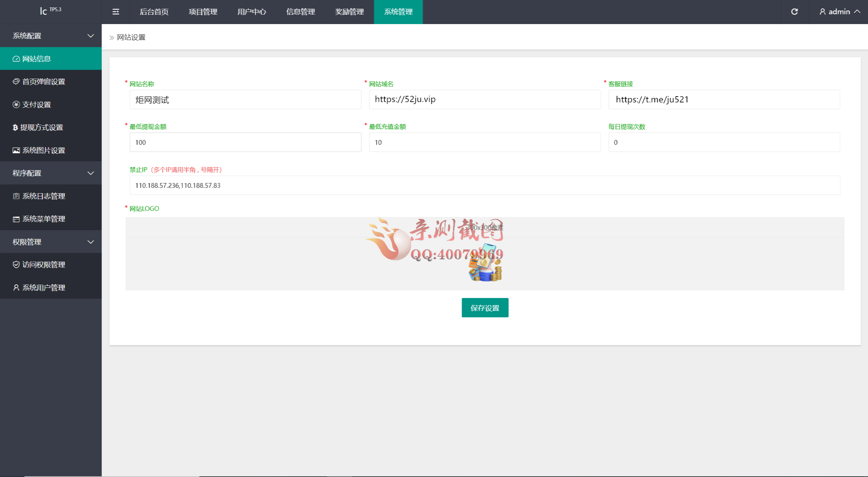
Task: Collapse the 权限管理 sidebar group
Action: (51, 242)
